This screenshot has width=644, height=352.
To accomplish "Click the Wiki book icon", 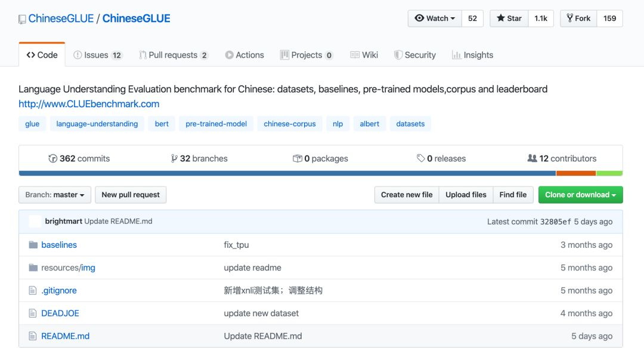I will [355, 55].
